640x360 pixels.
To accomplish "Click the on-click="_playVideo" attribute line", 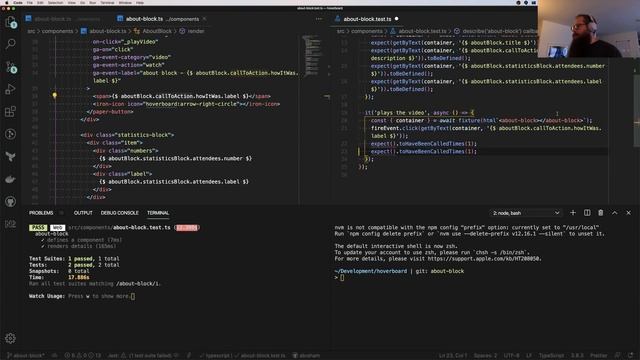I will click(125, 42).
